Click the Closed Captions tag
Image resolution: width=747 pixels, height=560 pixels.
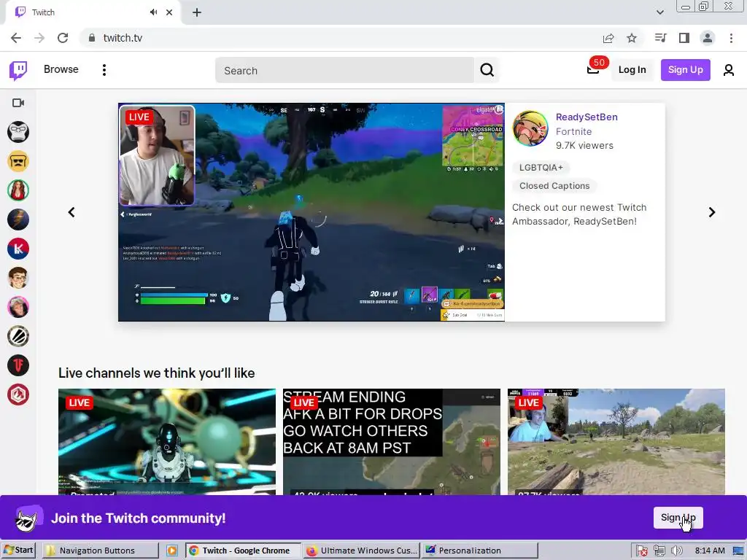pyautogui.click(x=554, y=186)
